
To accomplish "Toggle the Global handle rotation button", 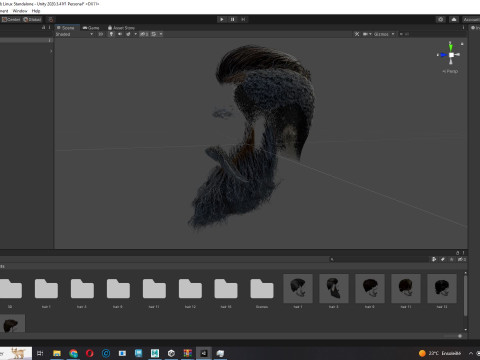I will 32,19.
